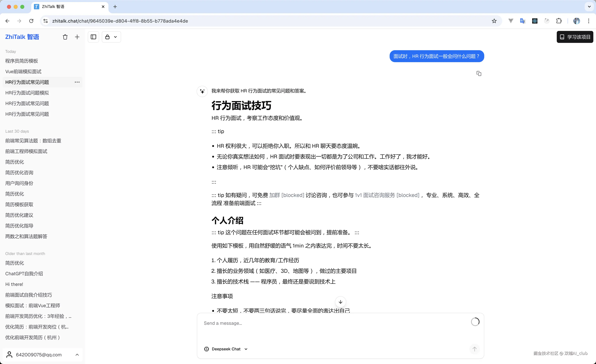Viewport: 596px width, 364px height.
Task: Click the bookmark star in the address bar
Action: point(494,21)
